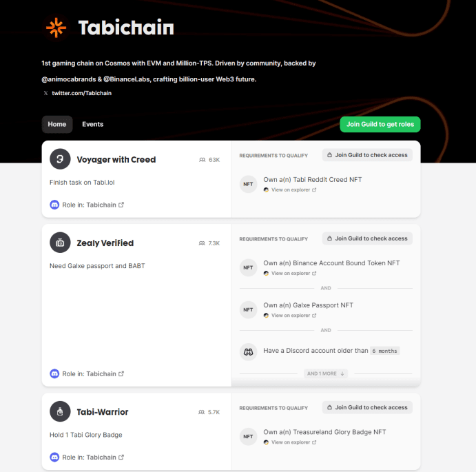476x472 pixels.
Task: Click the 63K members count icon
Action: pos(202,160)
